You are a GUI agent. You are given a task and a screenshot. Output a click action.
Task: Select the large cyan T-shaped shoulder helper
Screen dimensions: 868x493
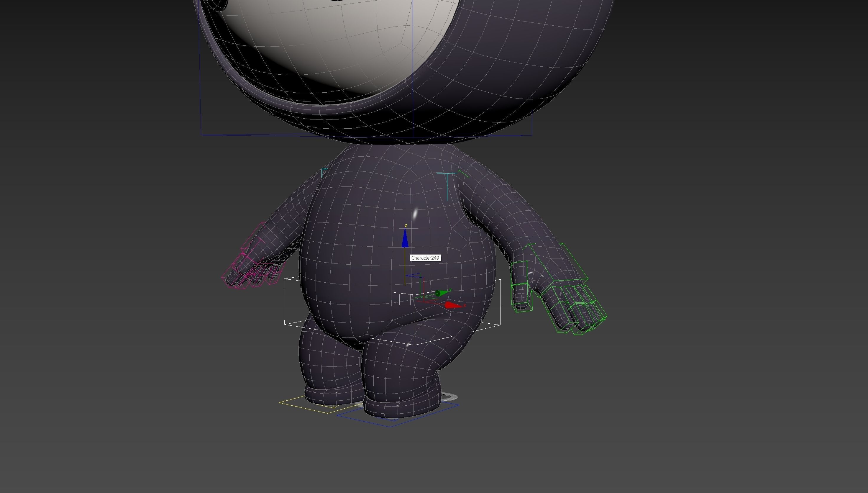click(x=447, y=184)
